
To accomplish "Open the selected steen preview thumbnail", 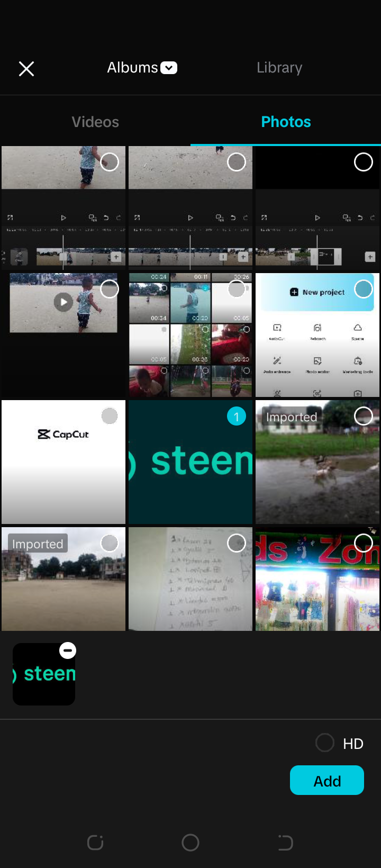I will 44,674.
